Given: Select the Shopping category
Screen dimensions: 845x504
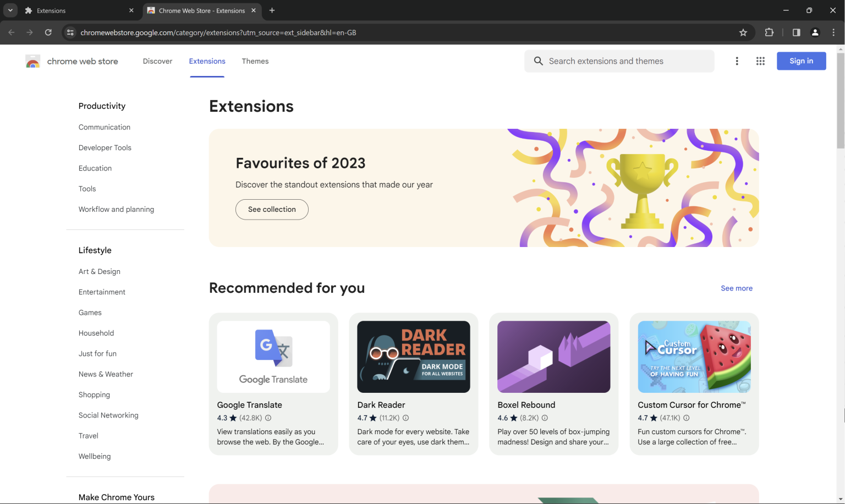Looking at the screenshot, I should [x=94, y=395].
